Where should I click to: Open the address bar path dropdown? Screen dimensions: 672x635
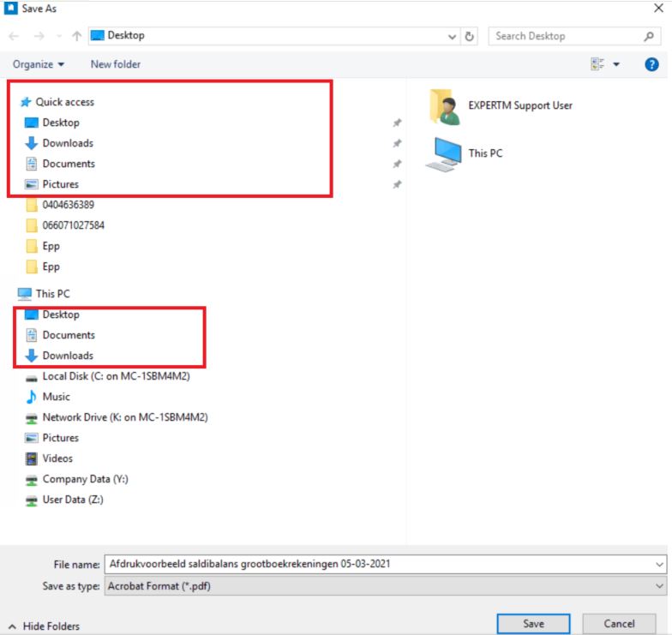click(x=453, y=36)
